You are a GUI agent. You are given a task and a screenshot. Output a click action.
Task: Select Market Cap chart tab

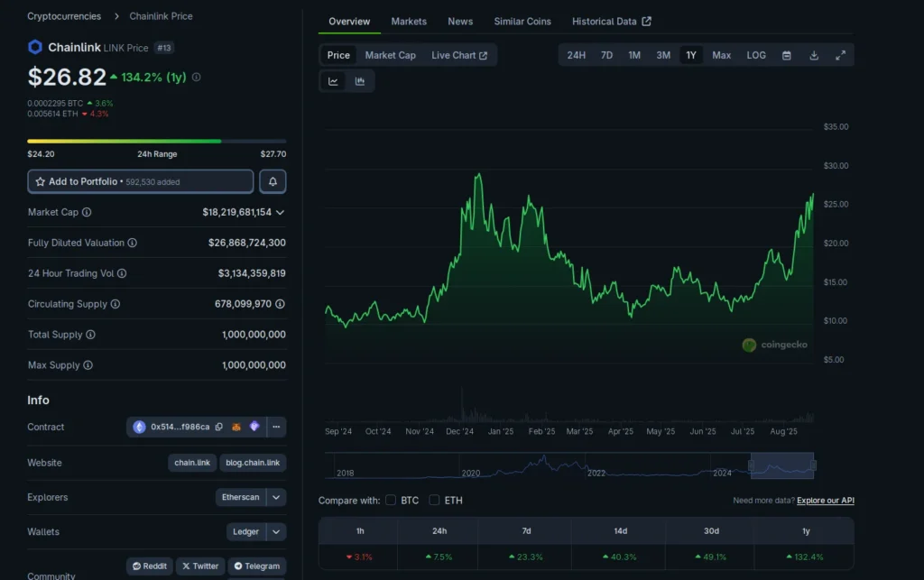click(390, 55)
